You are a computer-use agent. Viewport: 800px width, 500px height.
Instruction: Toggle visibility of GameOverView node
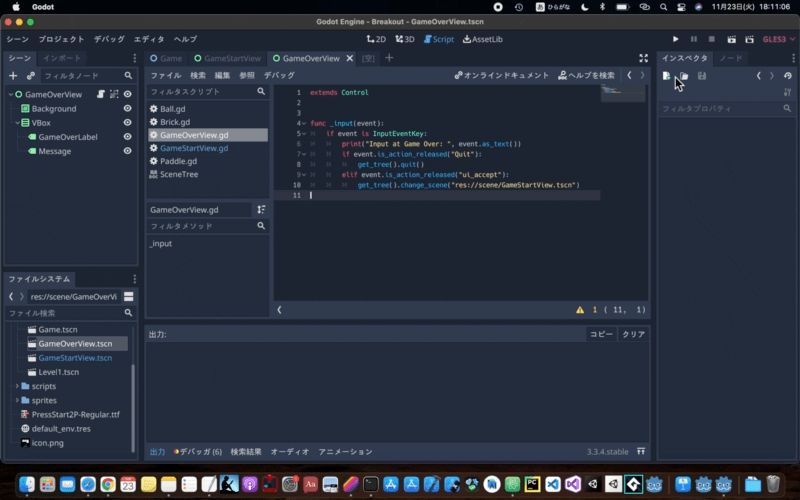pos(128,94)
